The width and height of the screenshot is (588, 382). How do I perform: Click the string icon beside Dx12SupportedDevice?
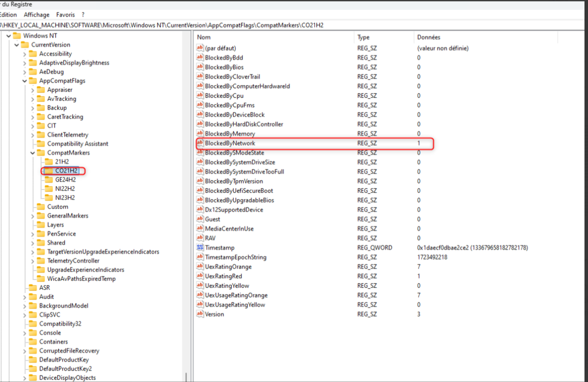click(x=200, y=210)
